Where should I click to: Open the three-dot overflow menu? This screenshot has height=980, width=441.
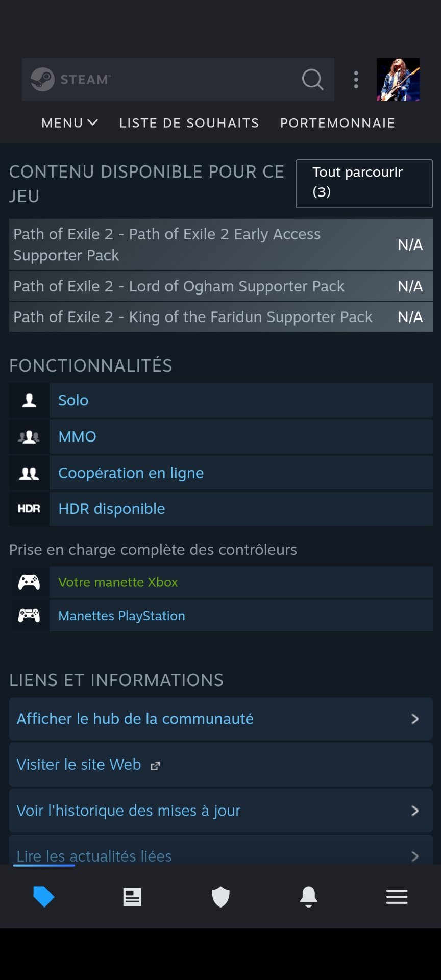[356, 80]
